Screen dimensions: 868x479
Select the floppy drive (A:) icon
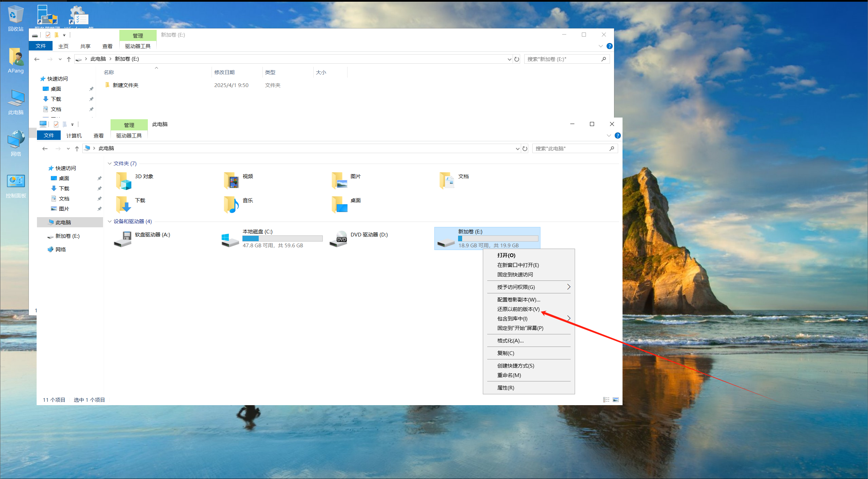click(123, 239)
